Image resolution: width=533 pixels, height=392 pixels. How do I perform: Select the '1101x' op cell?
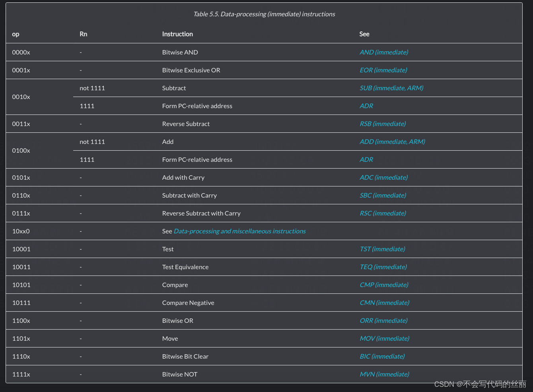(21, 338)
